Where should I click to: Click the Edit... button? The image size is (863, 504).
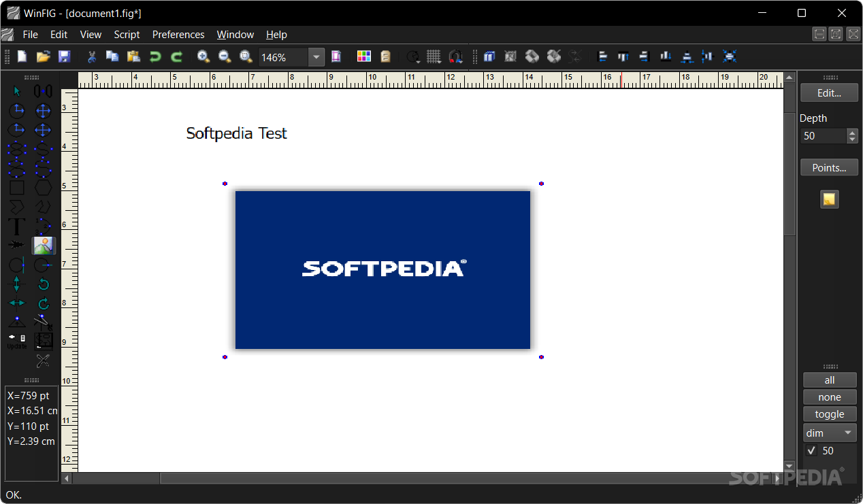pyautogui.click(x=829, y=93)
